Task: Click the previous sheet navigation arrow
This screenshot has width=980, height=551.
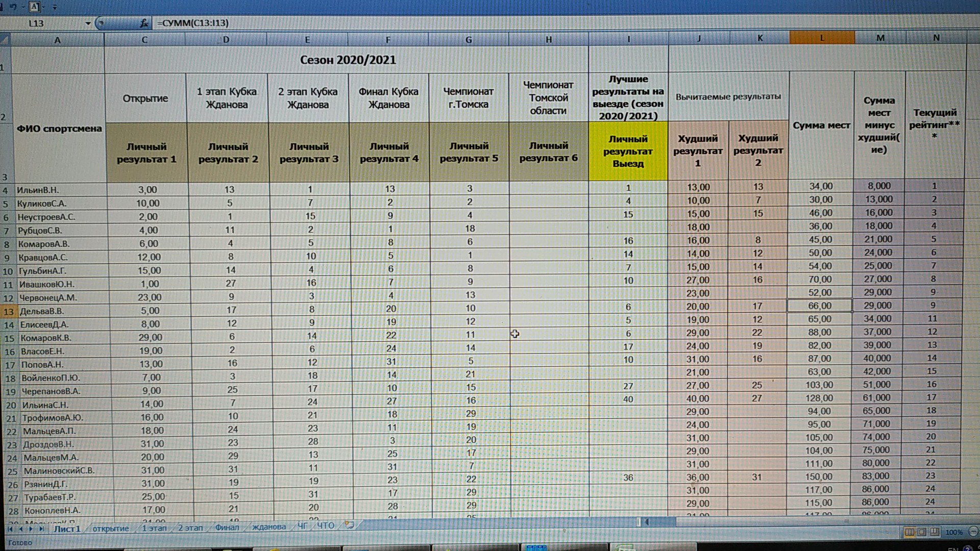Action: pyautogui.click(x=20, y=529)
